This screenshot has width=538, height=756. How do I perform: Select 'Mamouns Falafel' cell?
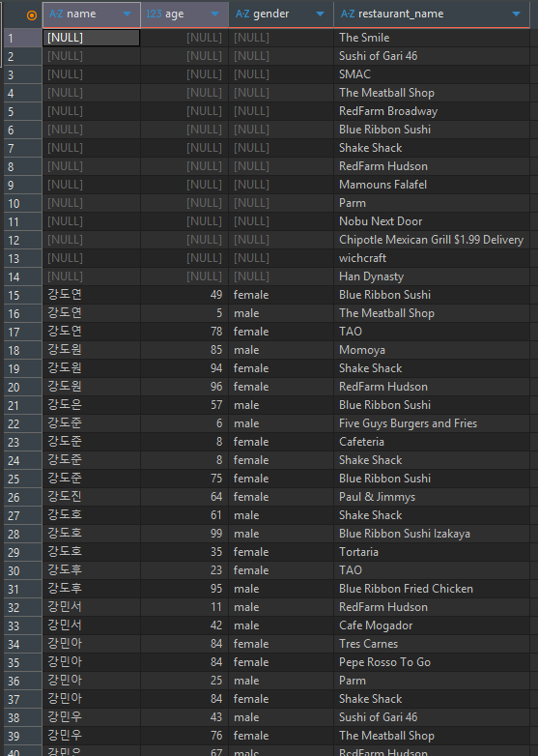coord(432,185)
